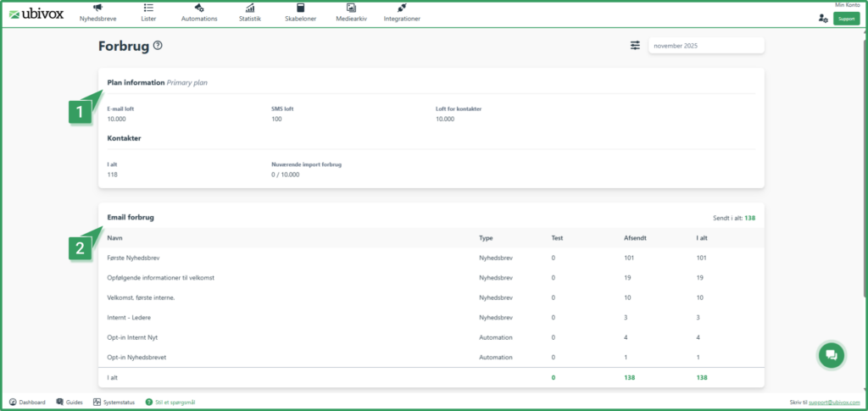
Task: Open the user settings icon
Action: 823,19
